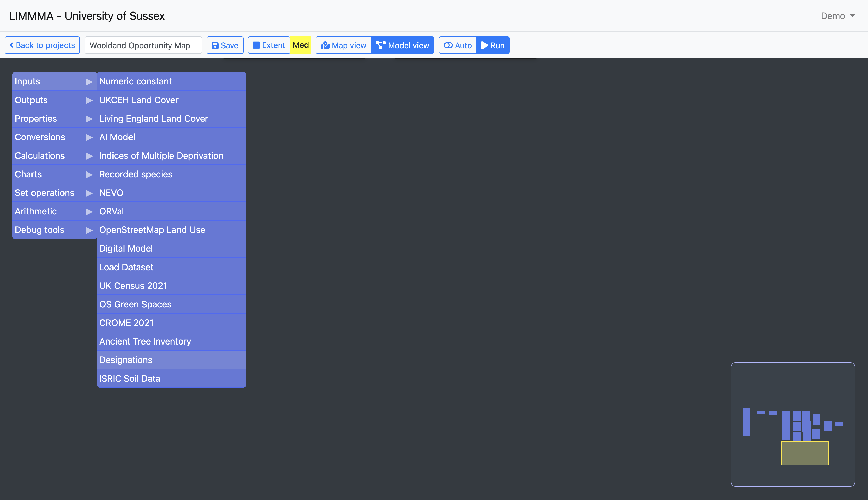Screen dimensions: 868x500
Task: Click the Auto toggle switch icon
Action: [448, 45]
